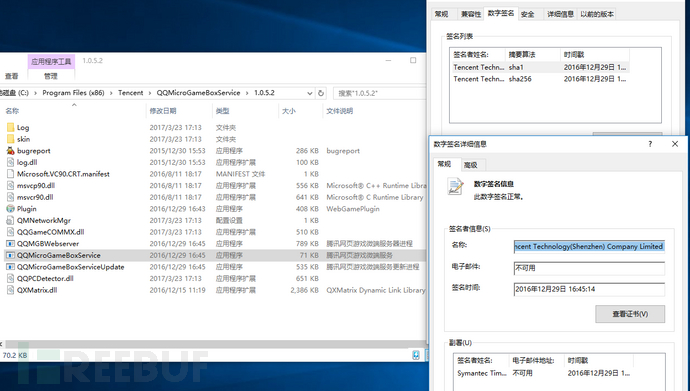Select the sha1 signature row
Screen dimensions: 690x391
(540, 67)
